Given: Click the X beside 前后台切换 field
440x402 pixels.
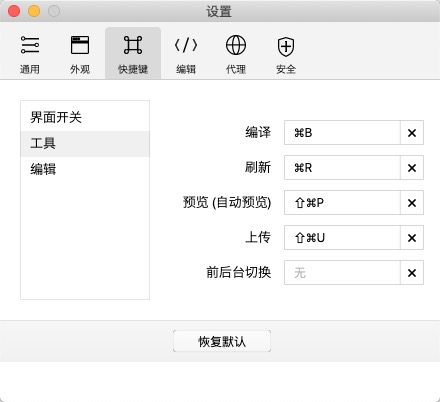Looking at the screenshot, I should coord(412,273).
